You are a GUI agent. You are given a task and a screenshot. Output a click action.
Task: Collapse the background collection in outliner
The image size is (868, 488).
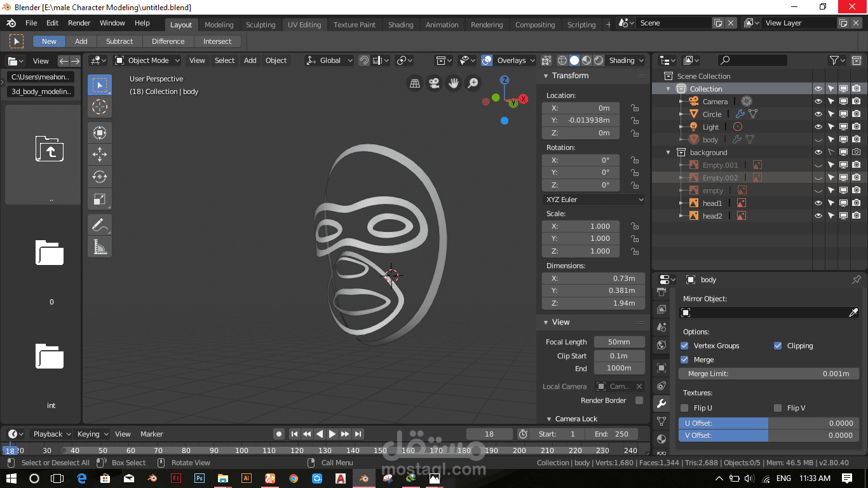pyautogui.click(x=668, y=152)
